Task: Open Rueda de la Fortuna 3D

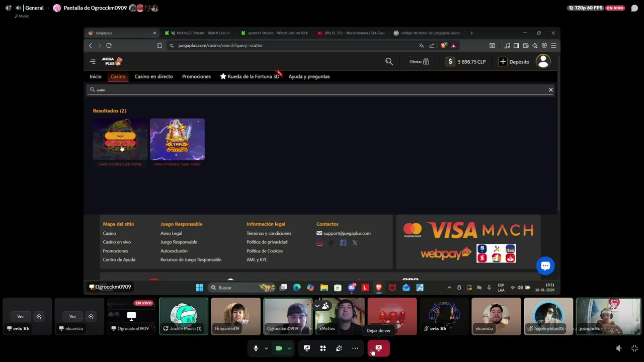Action: (250, 76)
